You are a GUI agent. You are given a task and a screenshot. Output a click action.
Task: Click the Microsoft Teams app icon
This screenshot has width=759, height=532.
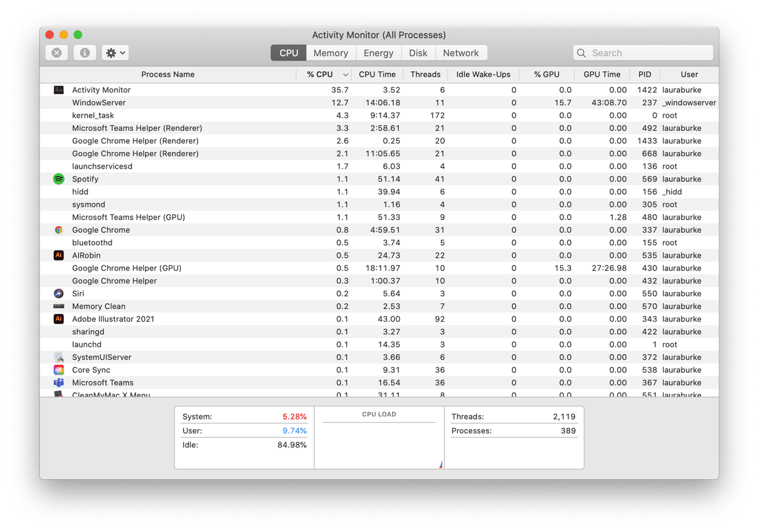pos(58,383)
